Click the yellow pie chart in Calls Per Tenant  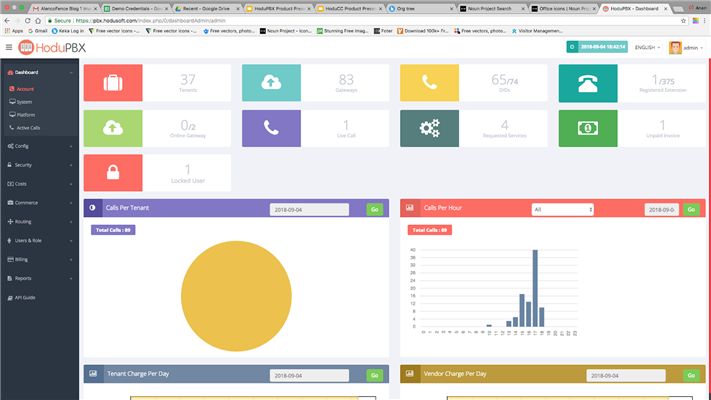[x=236, y=296]
